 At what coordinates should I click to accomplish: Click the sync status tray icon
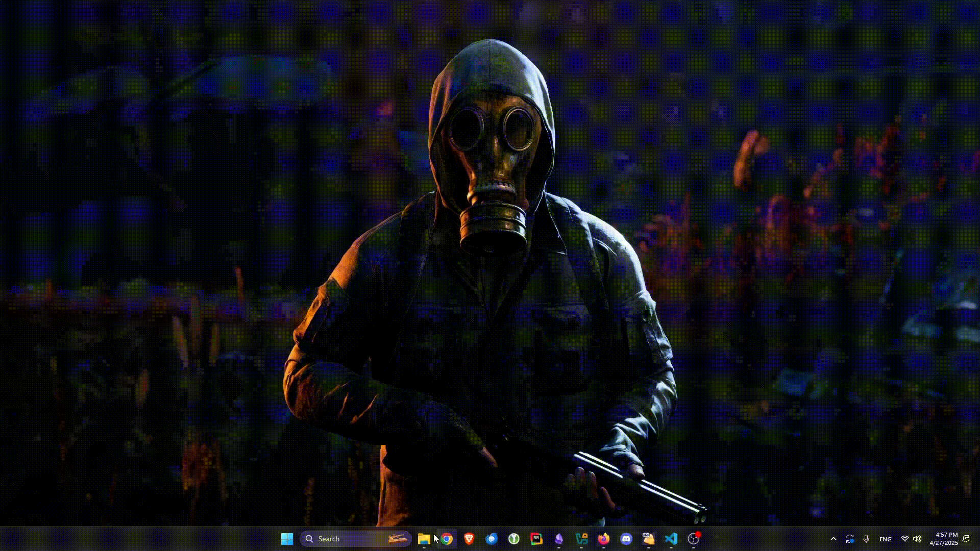(850, 539)
